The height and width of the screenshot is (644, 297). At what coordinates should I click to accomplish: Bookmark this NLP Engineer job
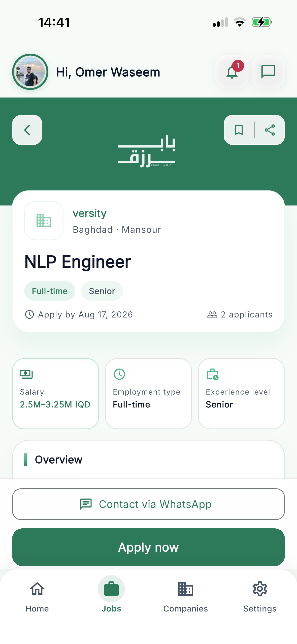(x=239, y=130)
